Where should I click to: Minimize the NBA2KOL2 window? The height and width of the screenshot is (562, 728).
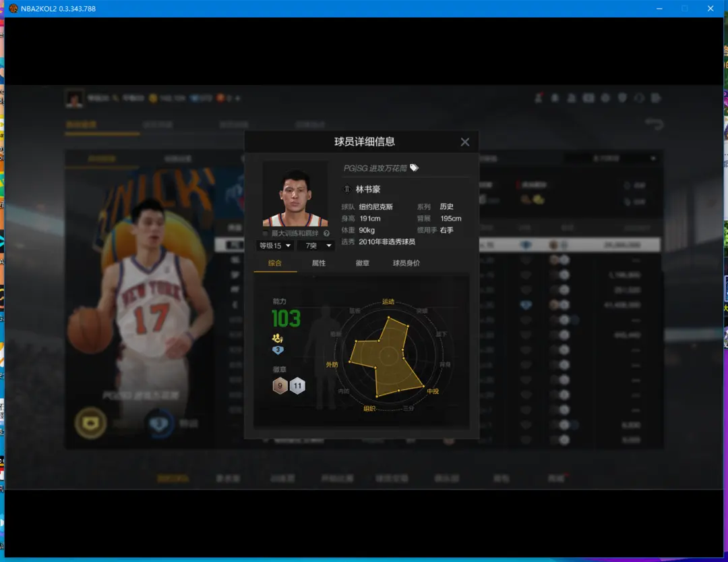tap(659, 8)
